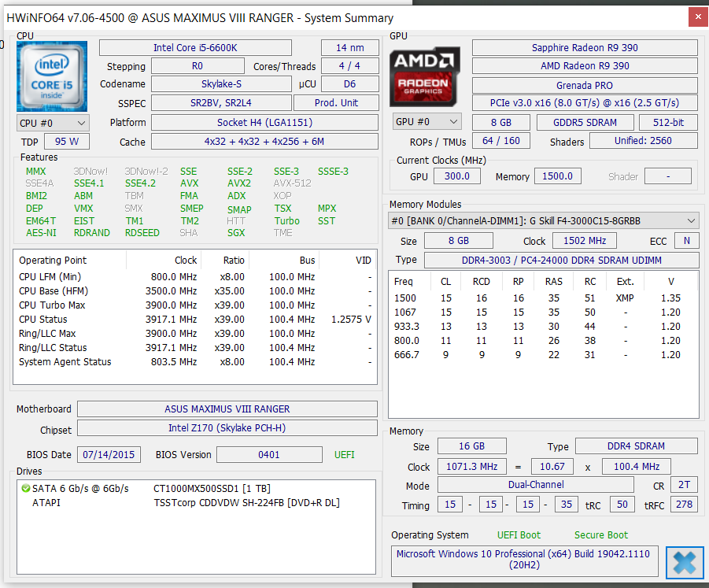Viewport: 709px width, 588px height.
Task: Click the Intel Core i5-6600K name field
Action: [x=195, y=47]
